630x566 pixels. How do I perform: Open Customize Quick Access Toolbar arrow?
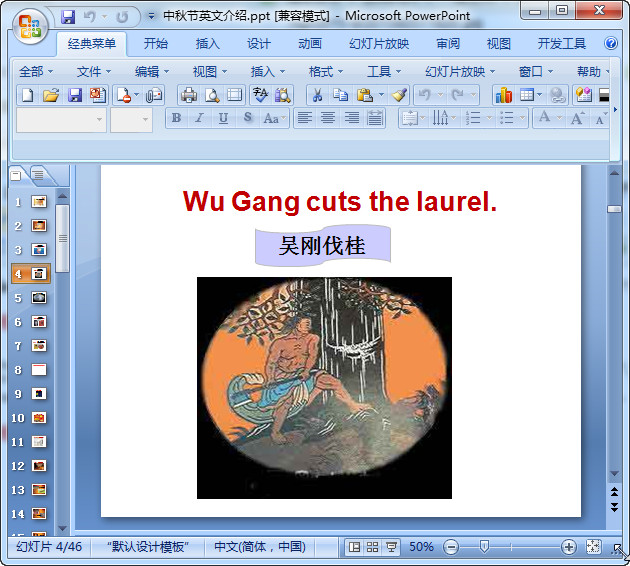pos(151,17)
